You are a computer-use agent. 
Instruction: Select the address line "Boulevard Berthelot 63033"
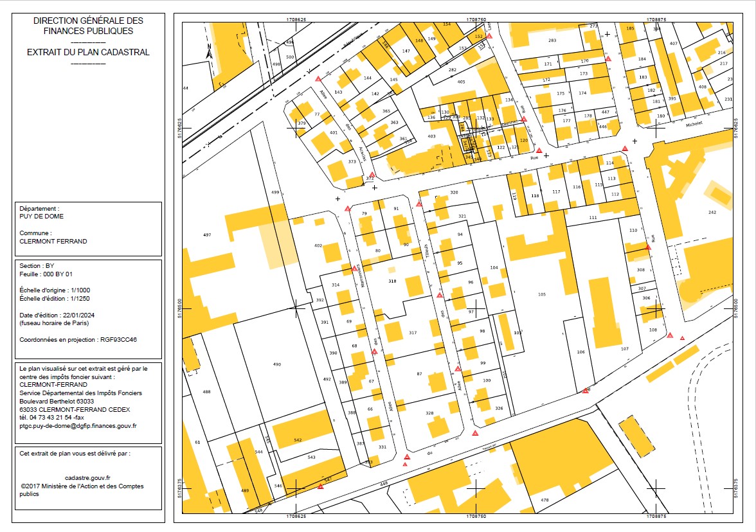57,402
